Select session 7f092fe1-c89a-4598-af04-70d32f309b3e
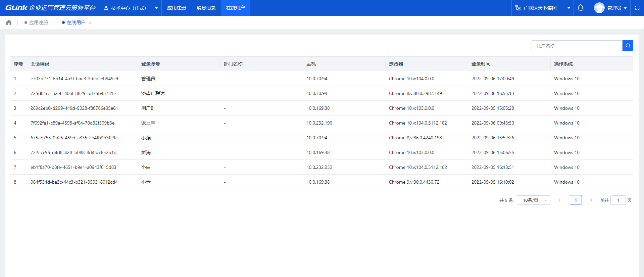Screen dimensions: 644x277 (72, 123)
